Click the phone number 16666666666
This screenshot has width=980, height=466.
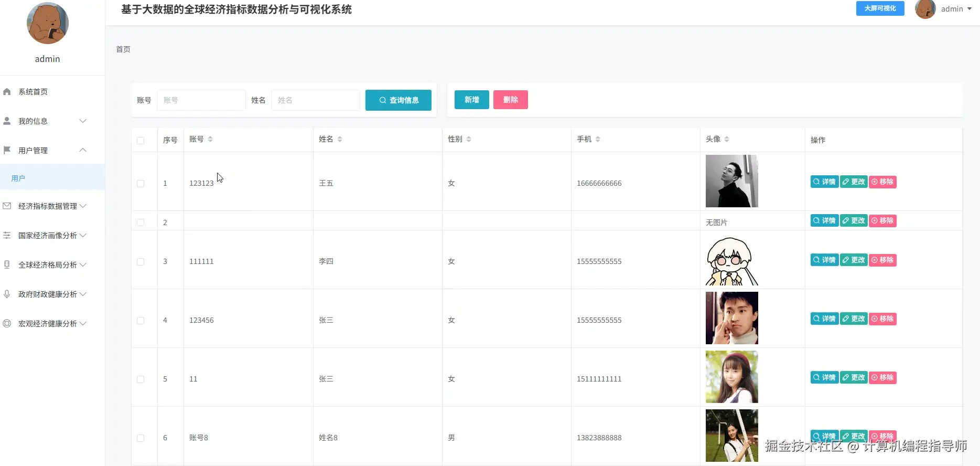click(599, 184)
